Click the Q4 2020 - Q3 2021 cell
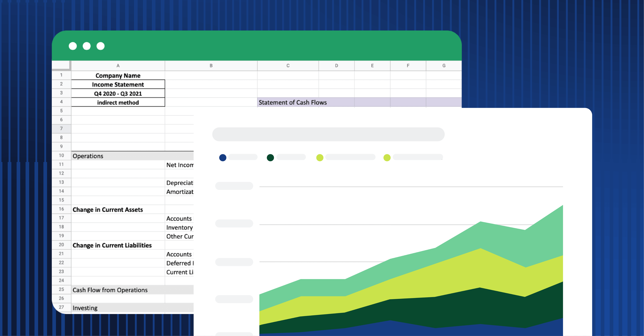Image resolution: width=644 pixels, height=336 pixels. tap(118, 94)
